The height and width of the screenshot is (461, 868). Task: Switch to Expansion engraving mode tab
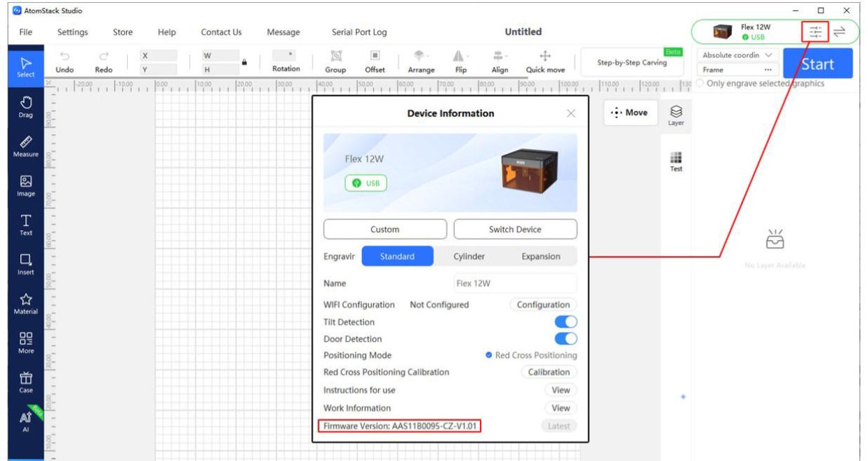click(541, 257)
